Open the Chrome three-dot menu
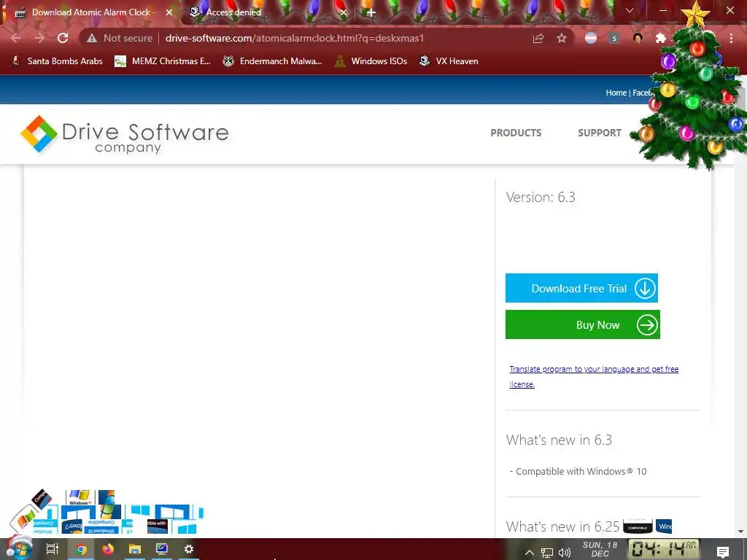The image size is (747, 560). pos(731,38)
